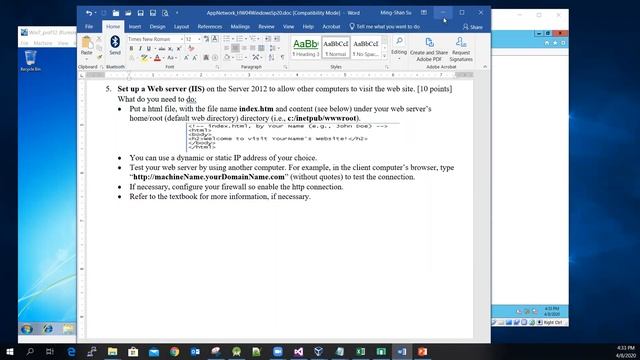Switch to the Acrobat tab
This screenshot has height=360, width=640.
click(x=331, y=27)
